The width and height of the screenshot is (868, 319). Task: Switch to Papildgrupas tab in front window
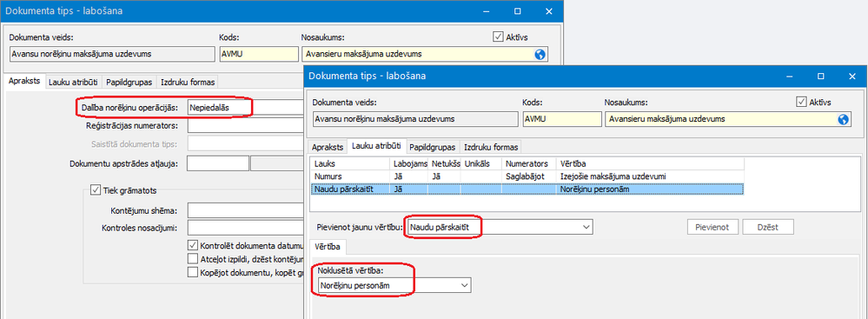click(x=432, y=147)
